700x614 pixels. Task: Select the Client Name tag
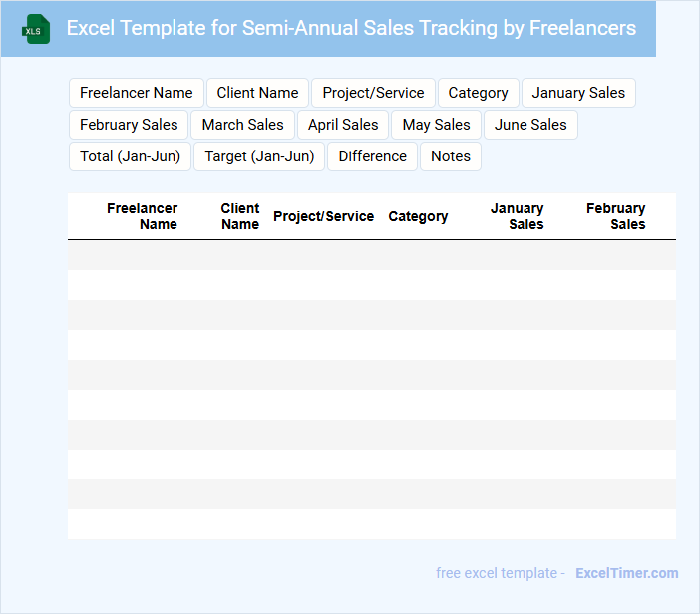[x=257, y=93]
